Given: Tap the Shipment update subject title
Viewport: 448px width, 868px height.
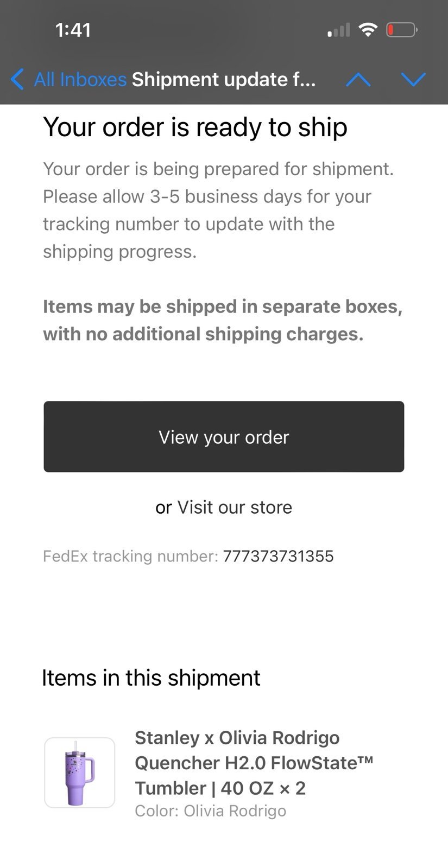Looking at the screenshot, I should (224, 79).
